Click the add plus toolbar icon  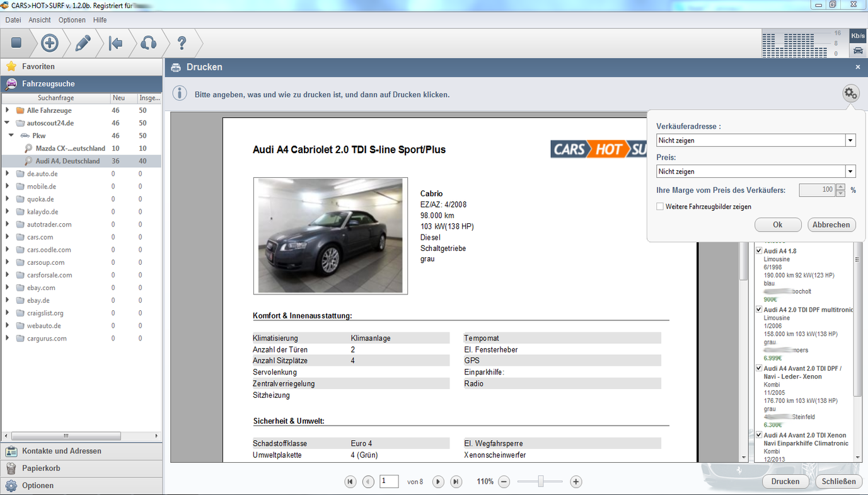tap(50, 43)
